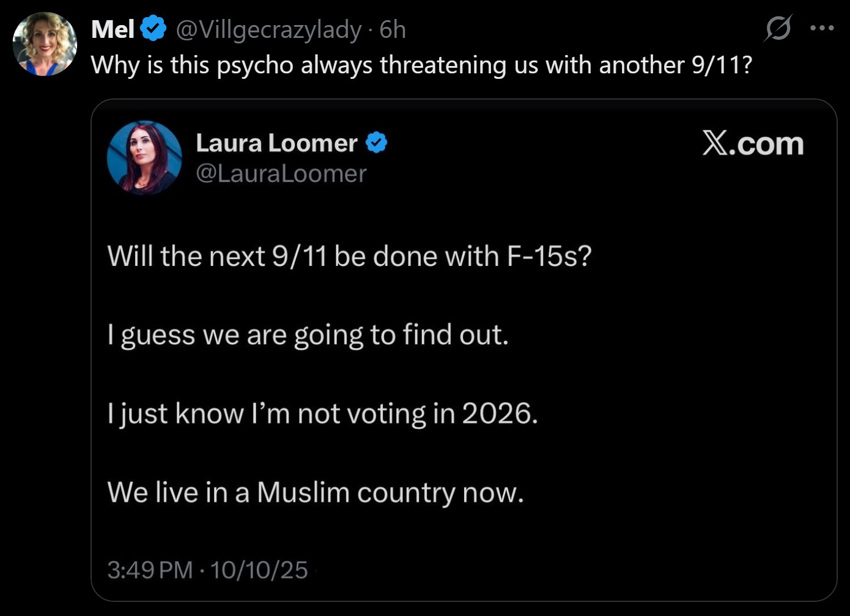The width and height of the screenshot is (850, 616).
Task: Click the "10/10/25" date in the image
Action: click(259, 570)
